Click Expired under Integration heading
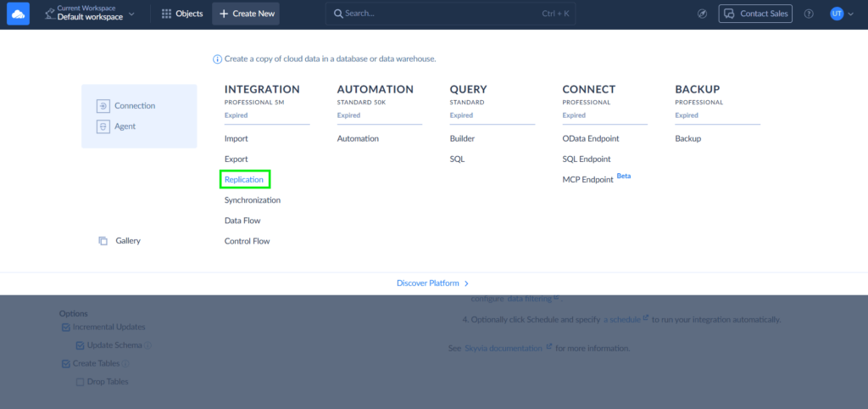 [236, 116]
